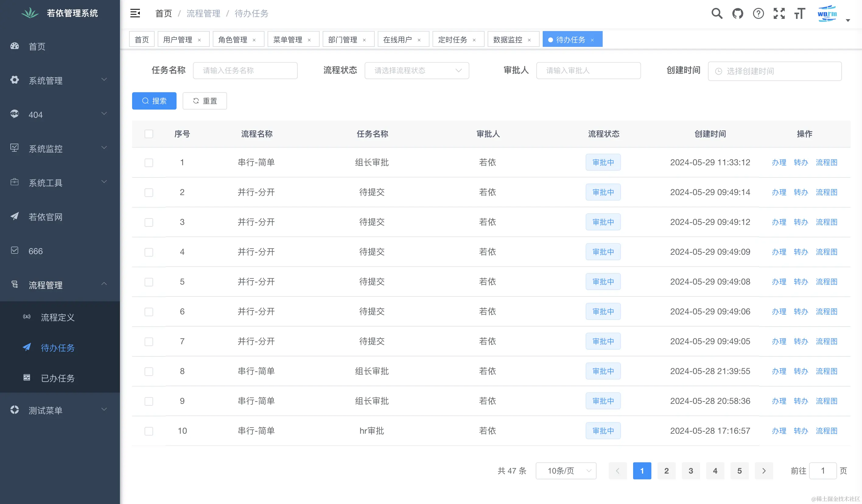Tick the checkbox for row 1
Image resolution: width=862 pixels, height=504 pixels.
point(149,163)
